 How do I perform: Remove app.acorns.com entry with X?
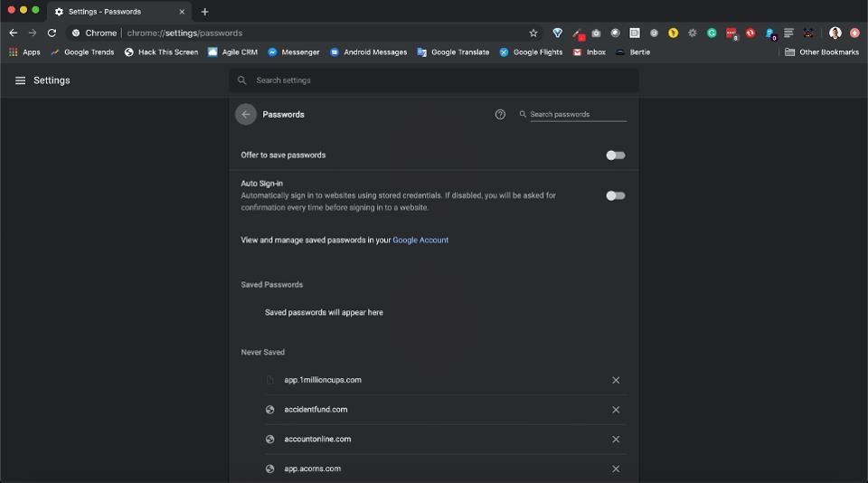tap(616, 469)
